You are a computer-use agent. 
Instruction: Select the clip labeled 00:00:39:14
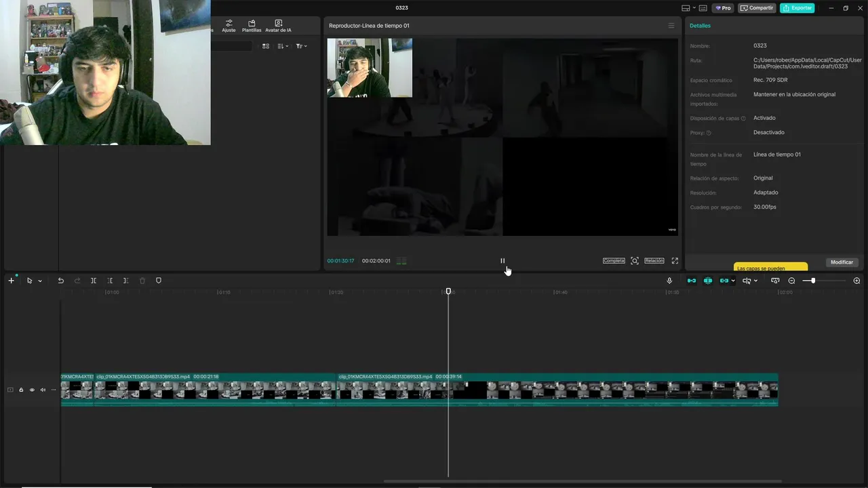pyautogui.click(x=557, y=390)
